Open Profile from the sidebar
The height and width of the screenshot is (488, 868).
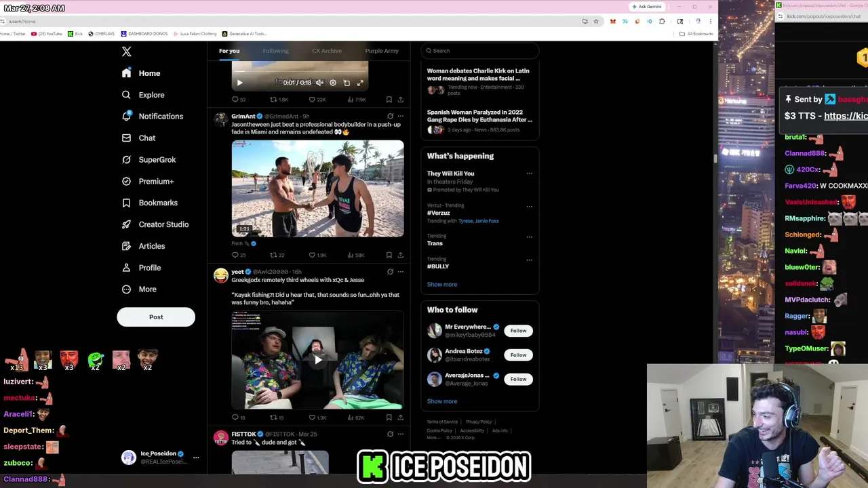[x=141, y=268]
